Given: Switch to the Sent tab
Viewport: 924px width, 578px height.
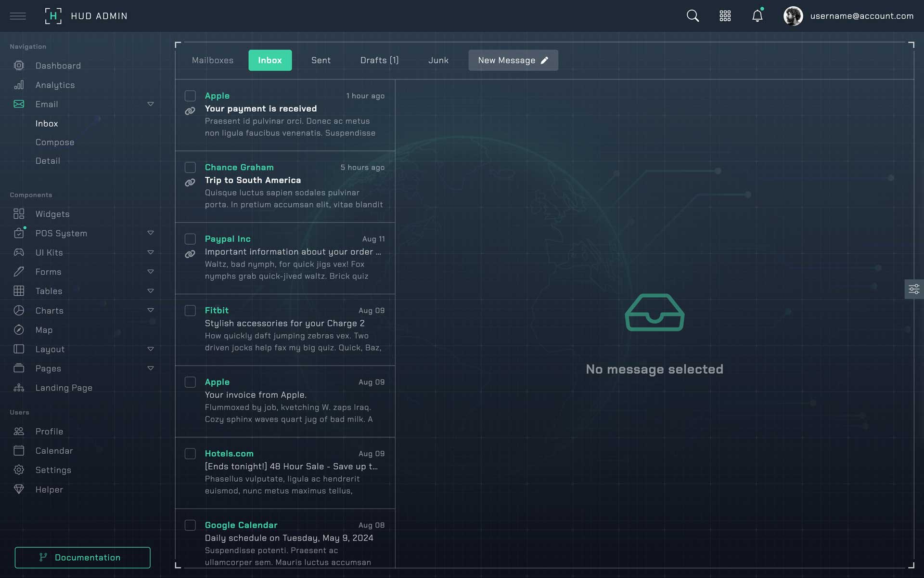Looking at the screenshot, I should [321, 60].
